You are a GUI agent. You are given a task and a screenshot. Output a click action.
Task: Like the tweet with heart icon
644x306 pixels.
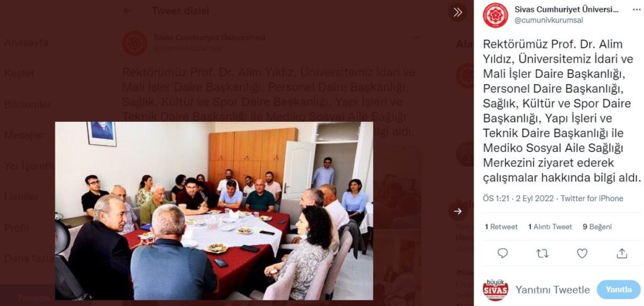[582, 253]
